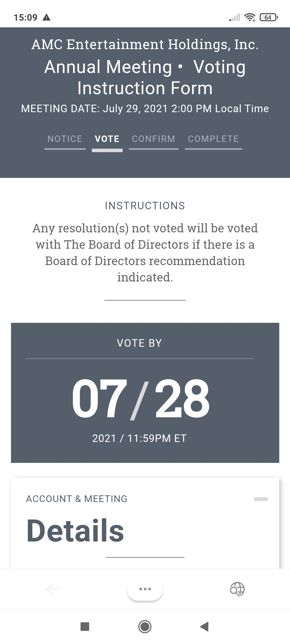Viewport: 290px width, 644px height.
Task: Switch to the NOTICE step tab
Action: 65,139
